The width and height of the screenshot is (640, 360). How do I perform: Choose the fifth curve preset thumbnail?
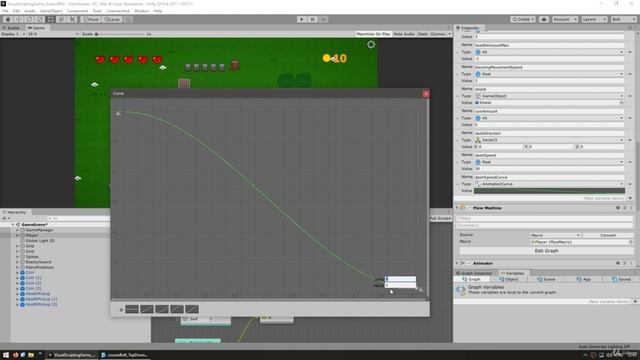(x=192, y=309)
